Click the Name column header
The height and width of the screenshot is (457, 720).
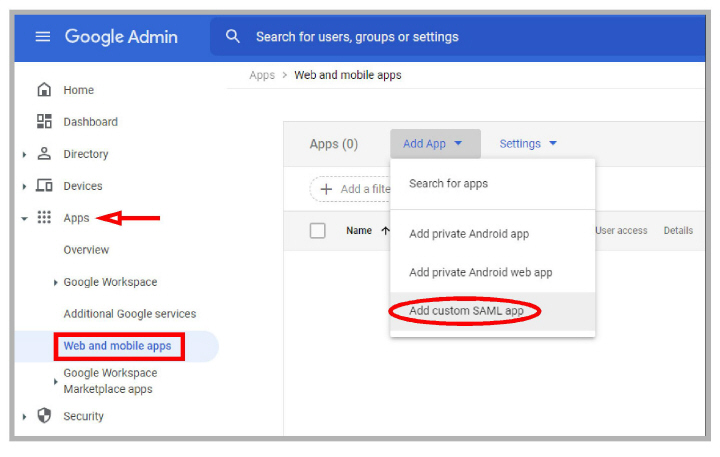tap(359, 231)
